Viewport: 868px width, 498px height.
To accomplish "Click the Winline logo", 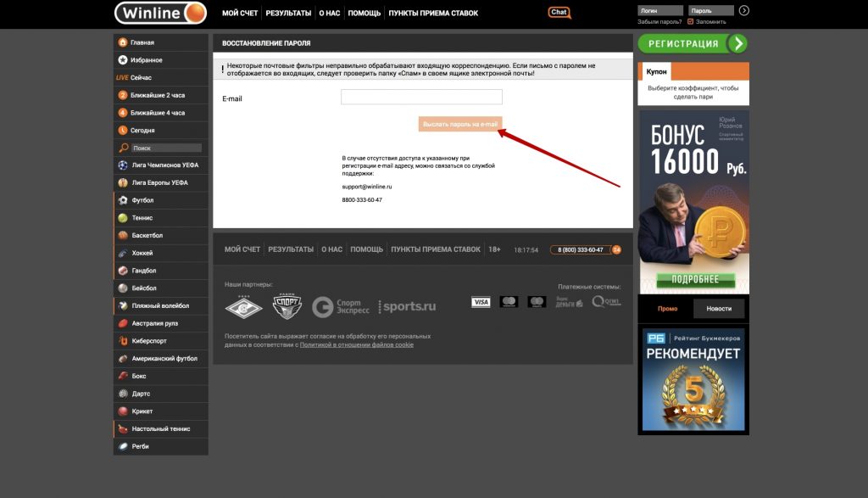I will 160,13.
